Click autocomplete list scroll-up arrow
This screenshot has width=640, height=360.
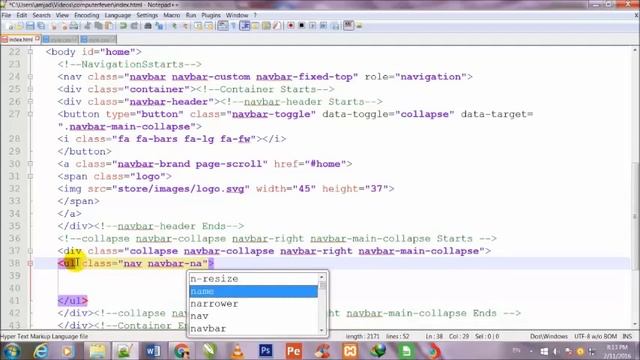point(322,277)
